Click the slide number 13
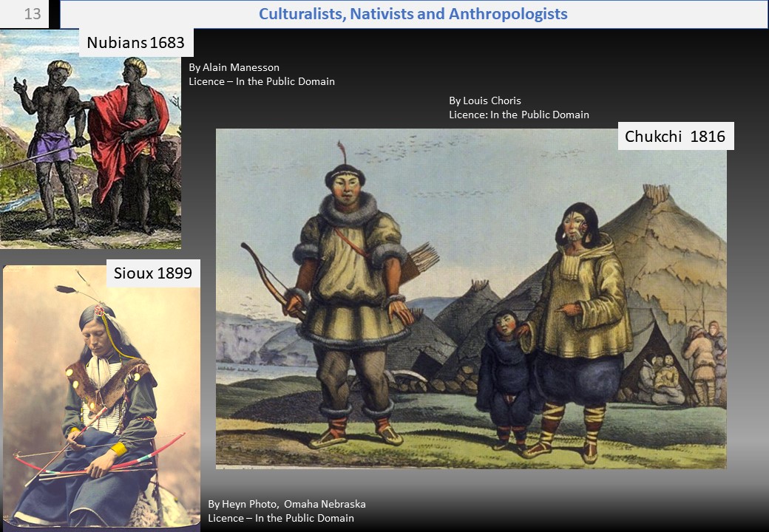Screen dimensions: 769x532 pyautogui.click(x=33, y=14)
